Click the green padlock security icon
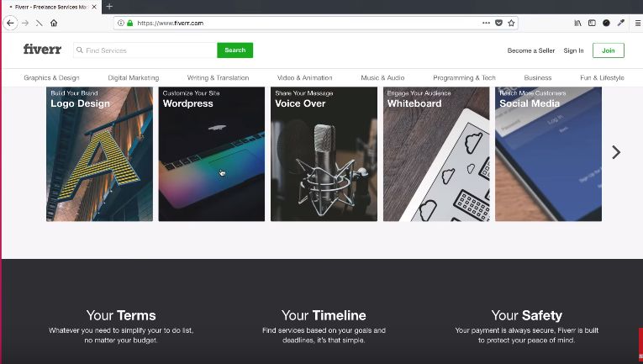The image size is (643, 364). pyautogui.click(x=130, y=23)
